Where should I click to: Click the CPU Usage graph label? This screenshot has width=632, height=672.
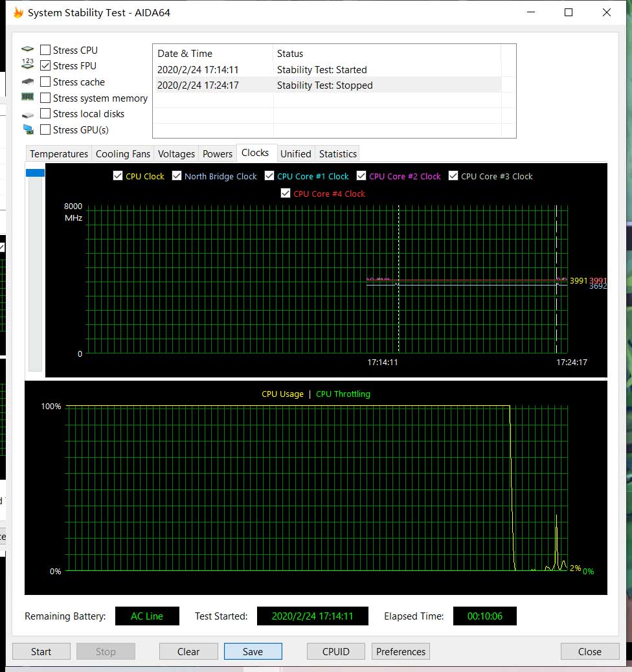coord(282,394)
